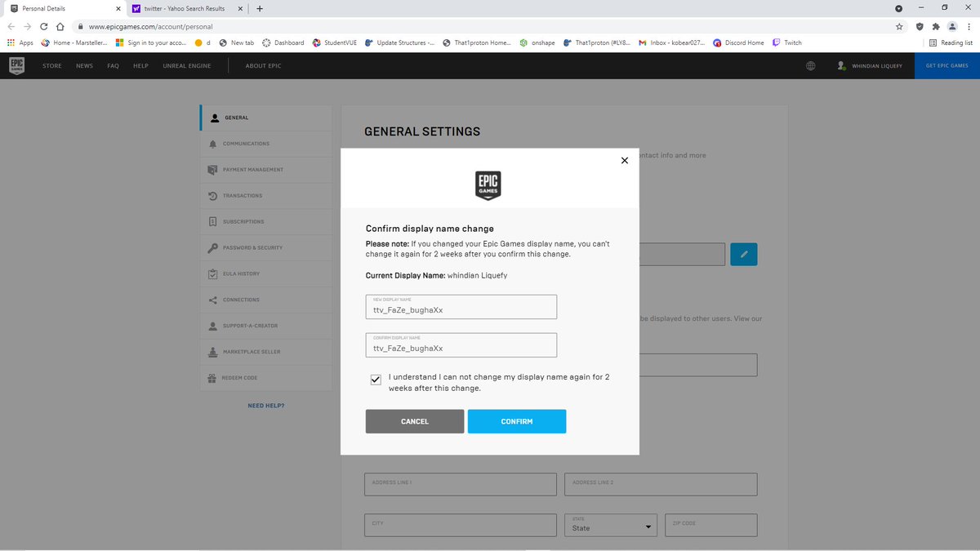The image size is (980, 551).
Task: Open the Chrome extensions puzzle icon
Action: [x=936, y=26]
